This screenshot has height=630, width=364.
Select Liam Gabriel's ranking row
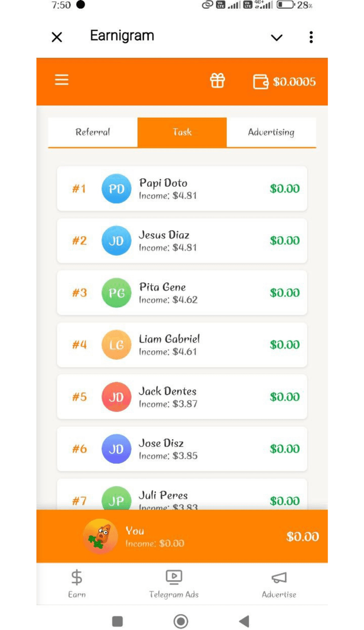182,345
